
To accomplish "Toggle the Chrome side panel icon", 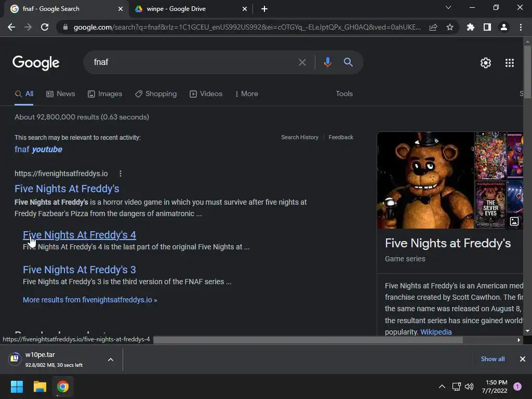I will tap(487, 27).
